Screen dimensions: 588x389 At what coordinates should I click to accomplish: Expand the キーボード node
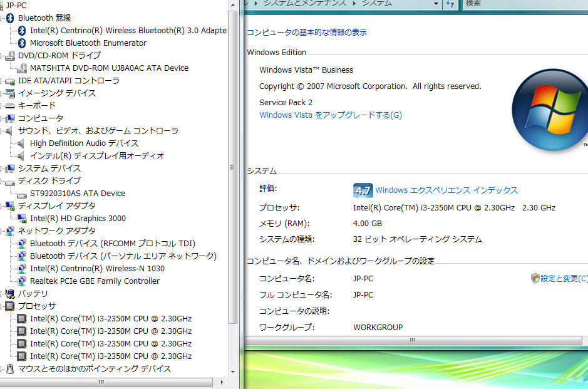[x=2, y=106]
